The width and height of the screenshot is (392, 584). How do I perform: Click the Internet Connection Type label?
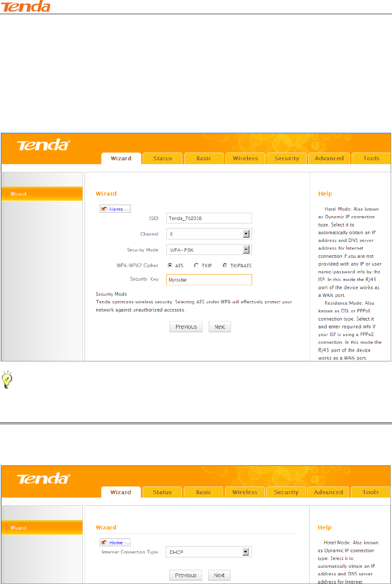(x=130, y=552)
